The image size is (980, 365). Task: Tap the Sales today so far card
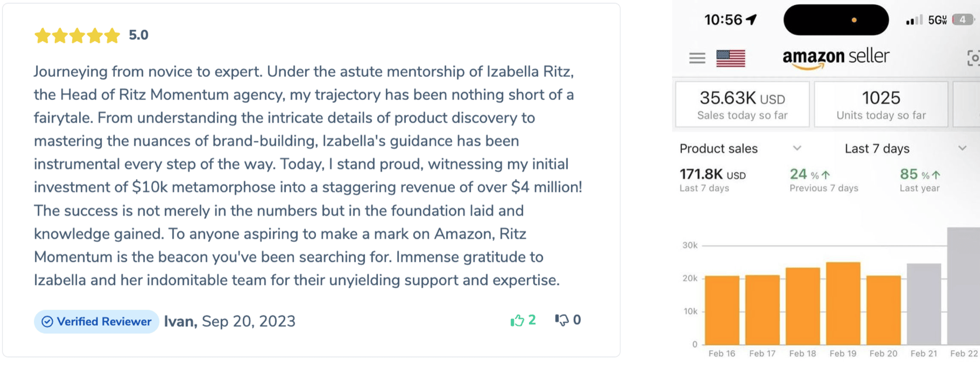click(x=742, y=104)
